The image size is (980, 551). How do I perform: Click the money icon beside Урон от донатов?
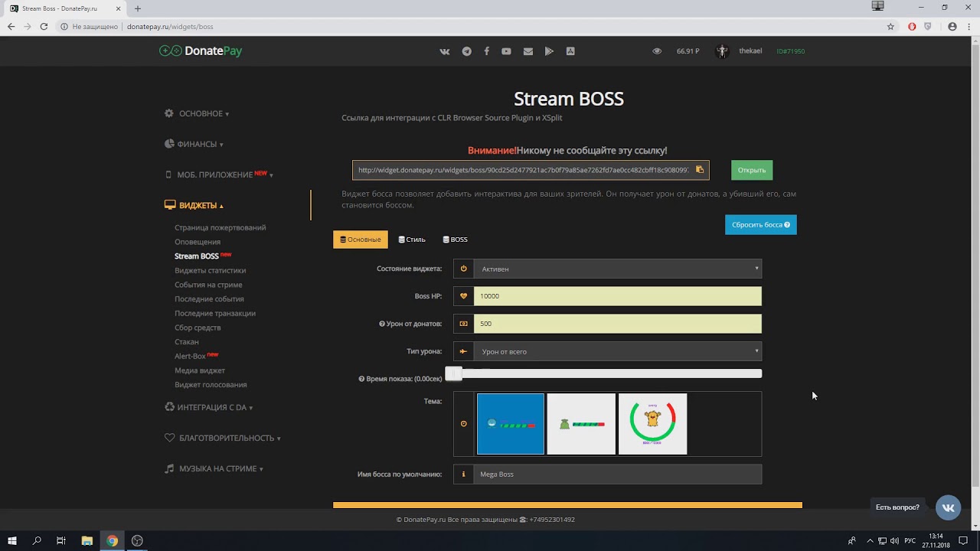[463, 324]
